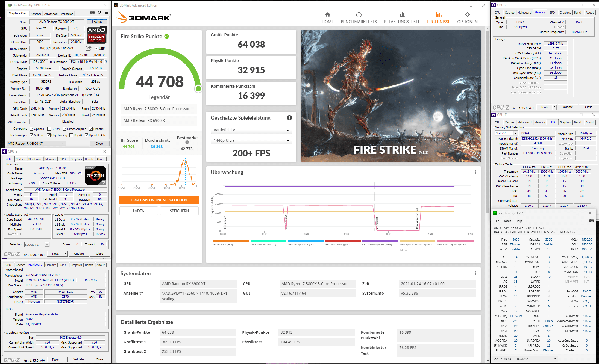Screen dimensions: 599x364
Task: Click the green verified checkmark beside Fire Strike Punkte
Action: (x=167, y=36)
